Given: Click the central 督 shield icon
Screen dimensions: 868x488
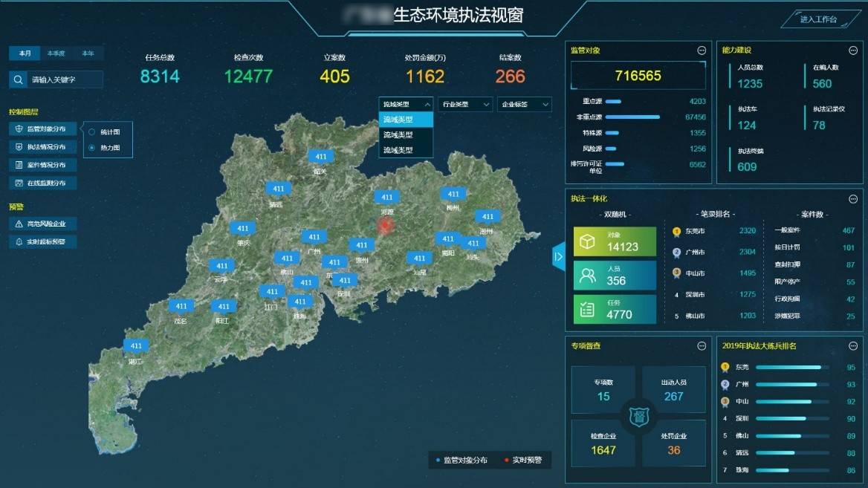Looking at the screenshot, I should (x=639, y=417).
